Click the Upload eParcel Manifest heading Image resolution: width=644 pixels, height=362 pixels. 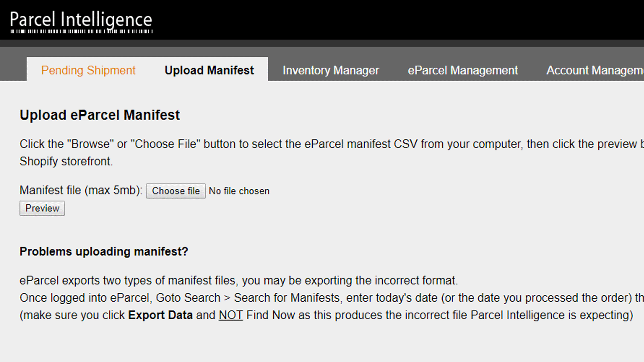tap(99, 115)
